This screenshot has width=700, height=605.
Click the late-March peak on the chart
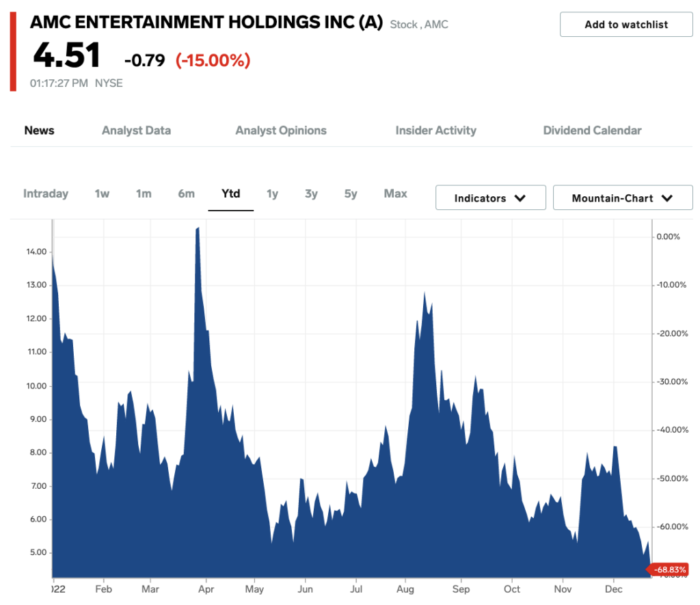click(198, 228)
